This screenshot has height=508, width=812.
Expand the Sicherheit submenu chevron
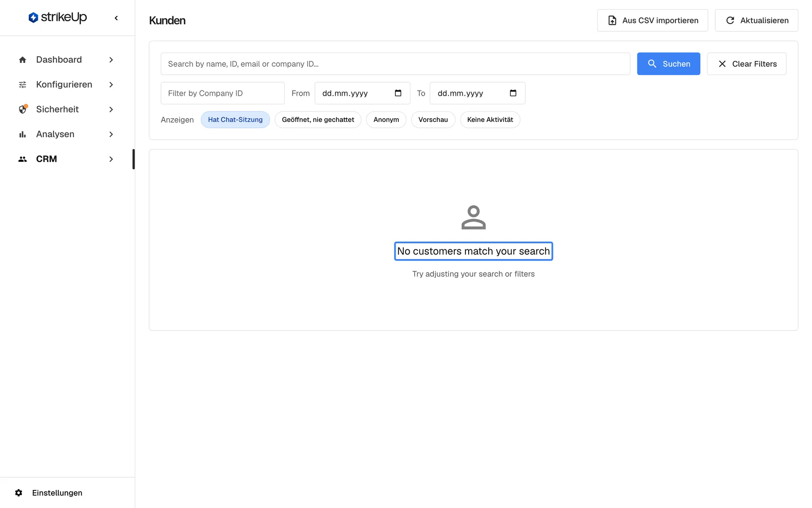tap(111, 109)
